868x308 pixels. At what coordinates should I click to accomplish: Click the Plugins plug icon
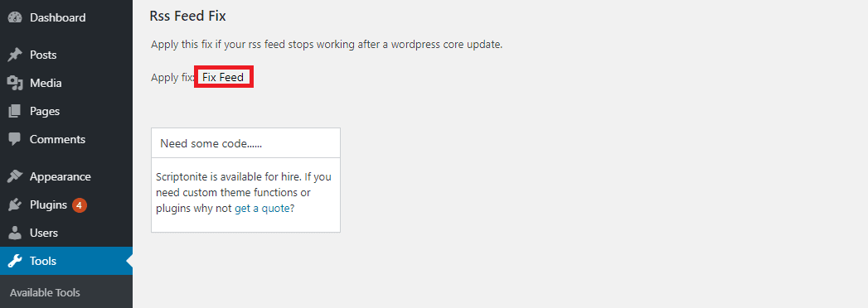point(15,205)
